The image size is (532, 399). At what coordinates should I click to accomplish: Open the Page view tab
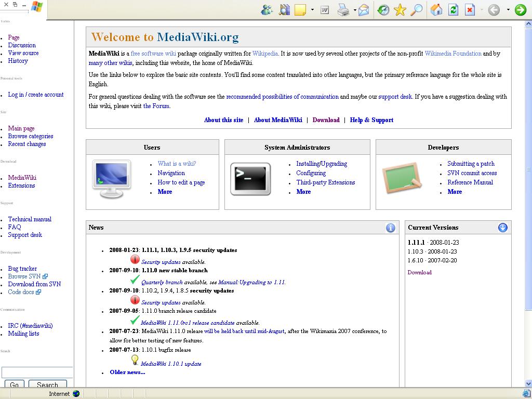tap(14, 37)
